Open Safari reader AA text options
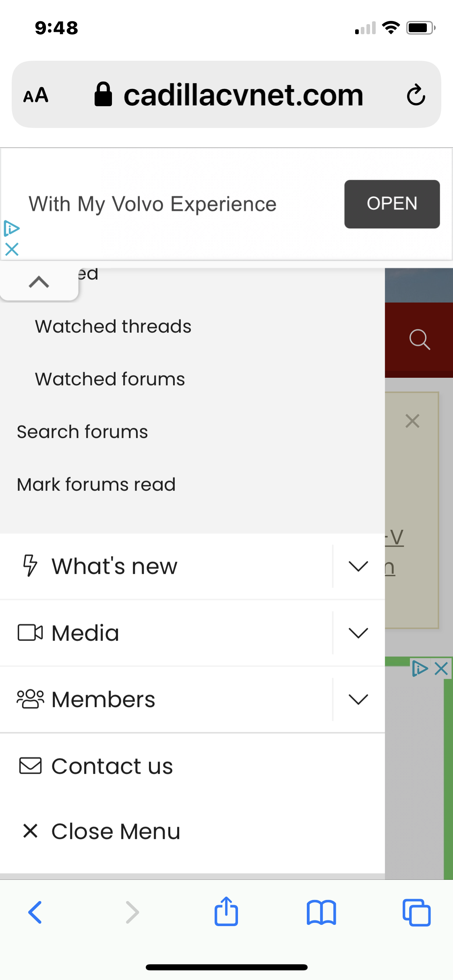Image resolution: width=453 pixels, height=980 pixels. tap(36, 95)
